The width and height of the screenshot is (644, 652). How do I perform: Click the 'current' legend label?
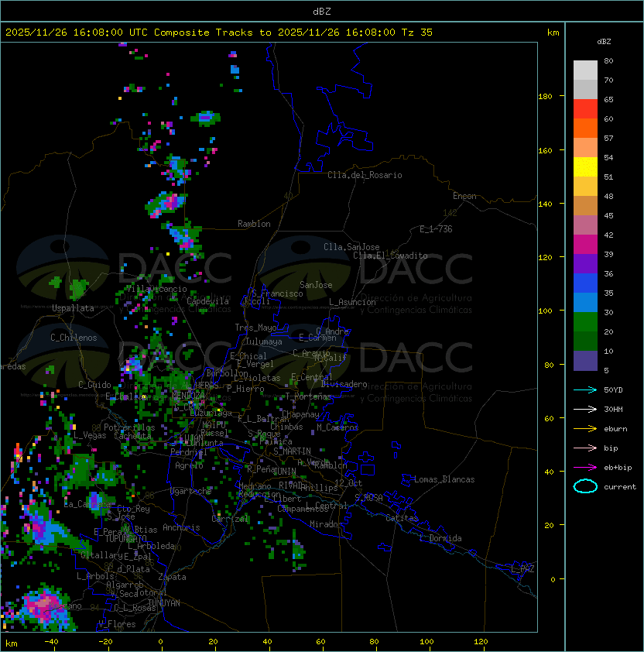coord(620,486)
